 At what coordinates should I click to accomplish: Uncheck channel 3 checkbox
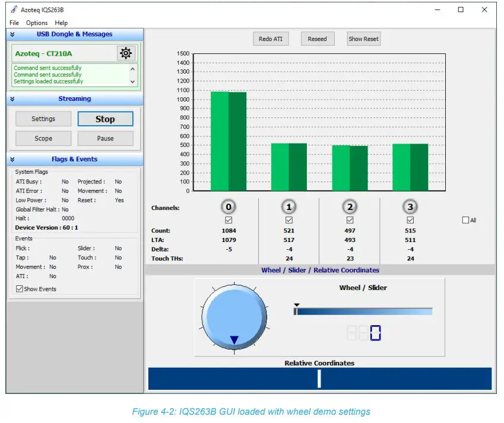pos(410,220)
